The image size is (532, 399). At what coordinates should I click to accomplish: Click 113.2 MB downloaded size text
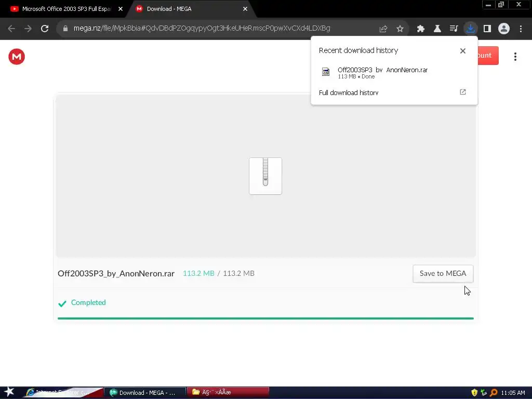click(198, 273)
